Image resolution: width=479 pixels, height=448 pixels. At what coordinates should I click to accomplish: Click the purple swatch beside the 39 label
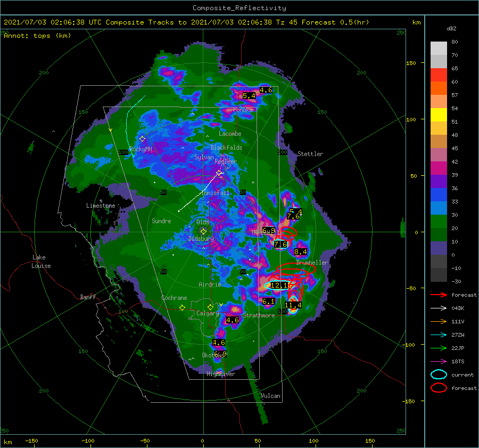pyautogui.click(x=439, y=181)
